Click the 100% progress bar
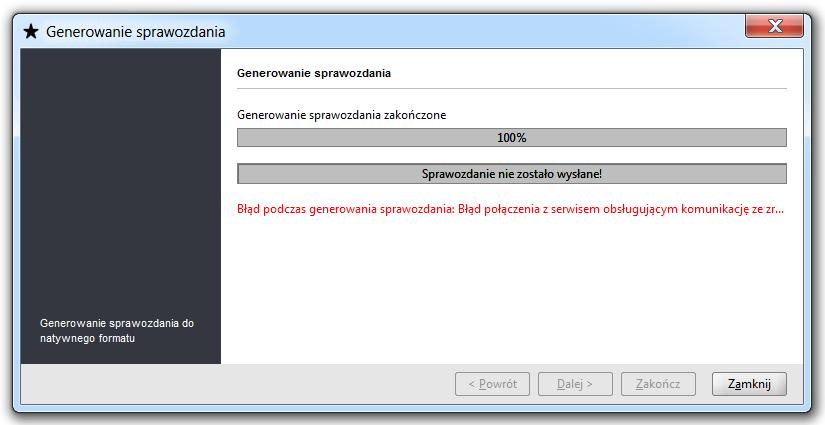The width and height of the screenshot is (825, 425). coord(512,138)
